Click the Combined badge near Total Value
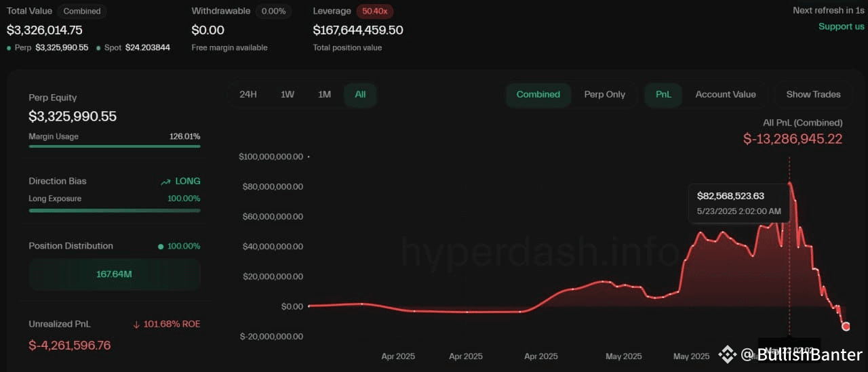 (81, 11)
